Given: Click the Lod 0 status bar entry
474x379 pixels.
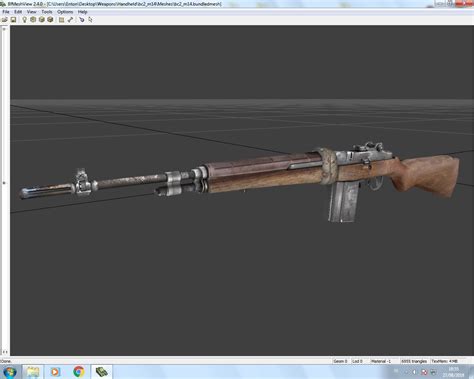Looking at the screenshot, I should pos(357,361).
